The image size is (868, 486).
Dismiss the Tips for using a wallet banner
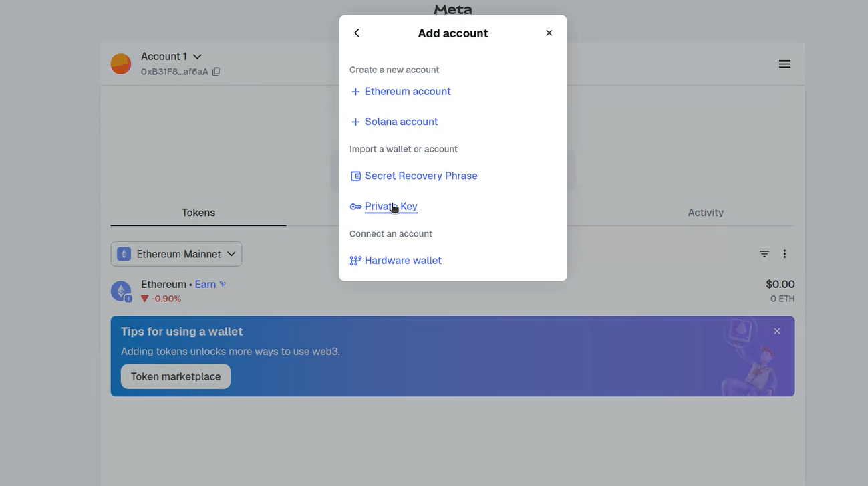pos(777,331)
